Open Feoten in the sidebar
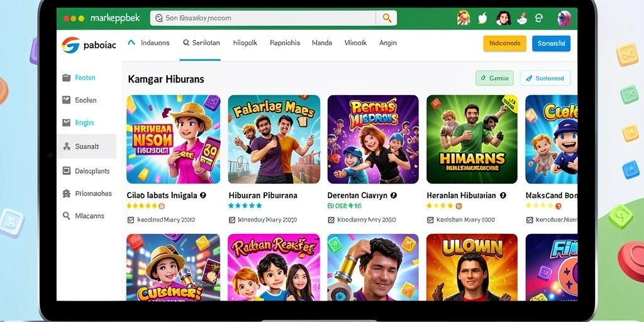 coord(86,77)
